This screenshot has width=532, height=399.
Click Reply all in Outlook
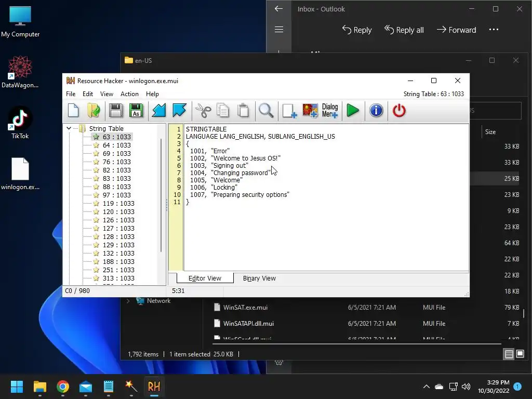(x=404, y=30)
